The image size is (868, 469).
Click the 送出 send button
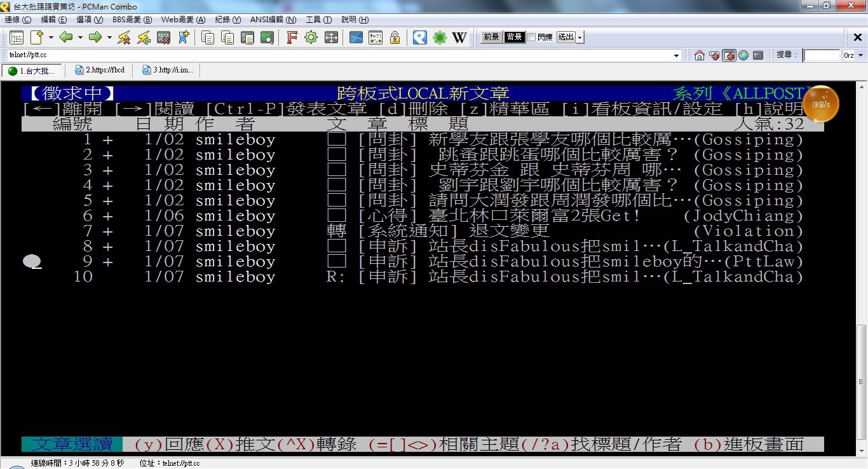(x=566, y=37)
